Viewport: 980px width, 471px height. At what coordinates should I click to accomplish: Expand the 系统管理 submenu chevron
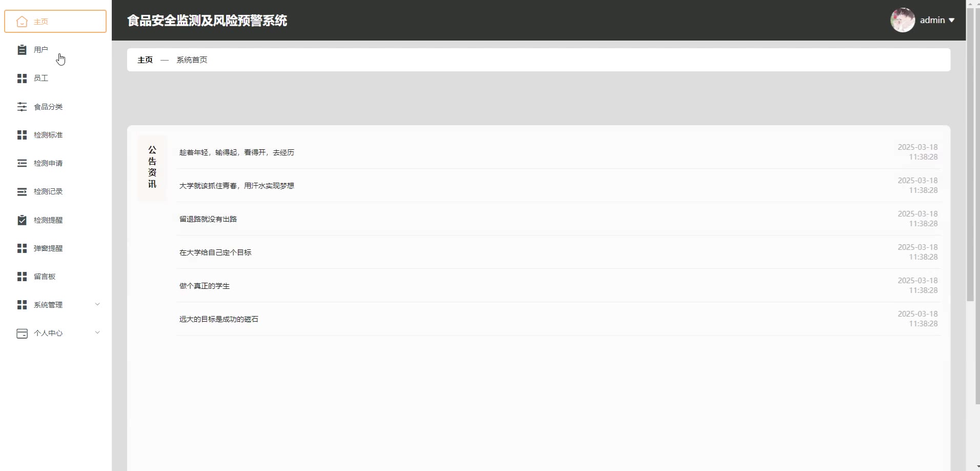point(97,304)
